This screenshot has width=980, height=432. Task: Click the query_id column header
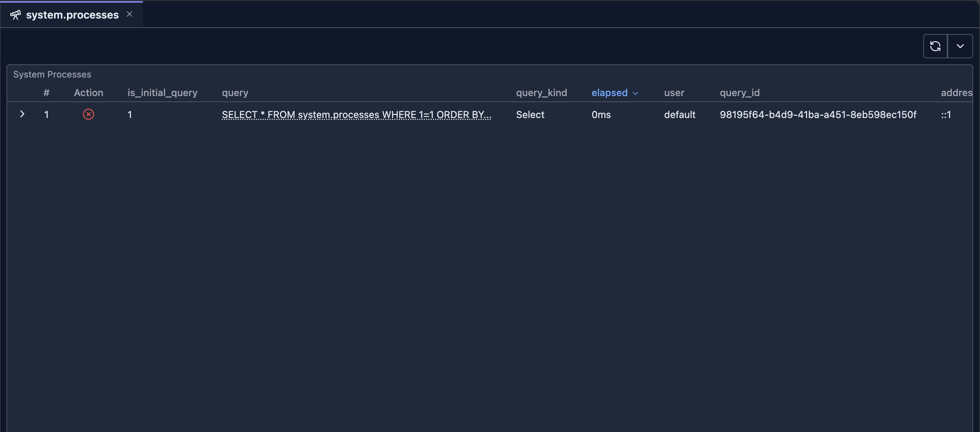coord(739,93)
